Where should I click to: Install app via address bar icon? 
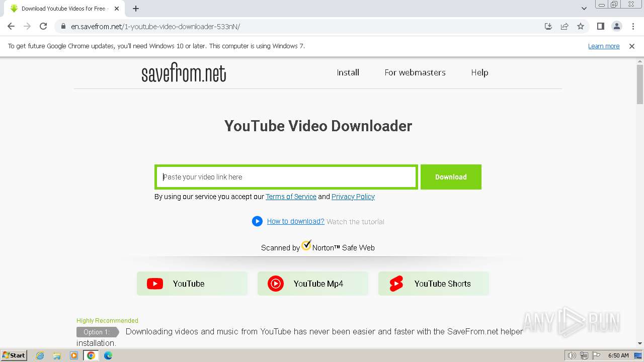[x=548, y=26]
